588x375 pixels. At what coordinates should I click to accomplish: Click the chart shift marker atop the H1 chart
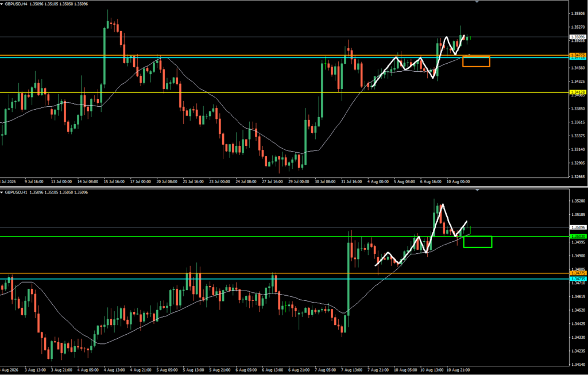(x=477, y=191)
